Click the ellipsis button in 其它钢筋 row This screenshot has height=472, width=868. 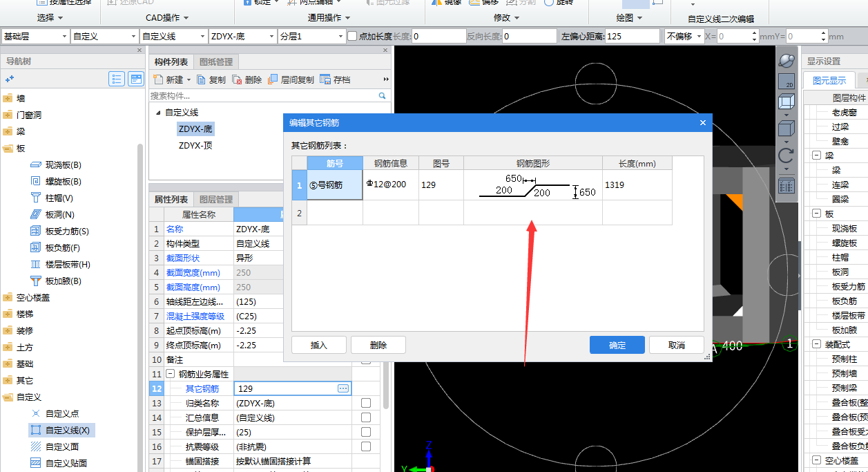pos(343,389)
